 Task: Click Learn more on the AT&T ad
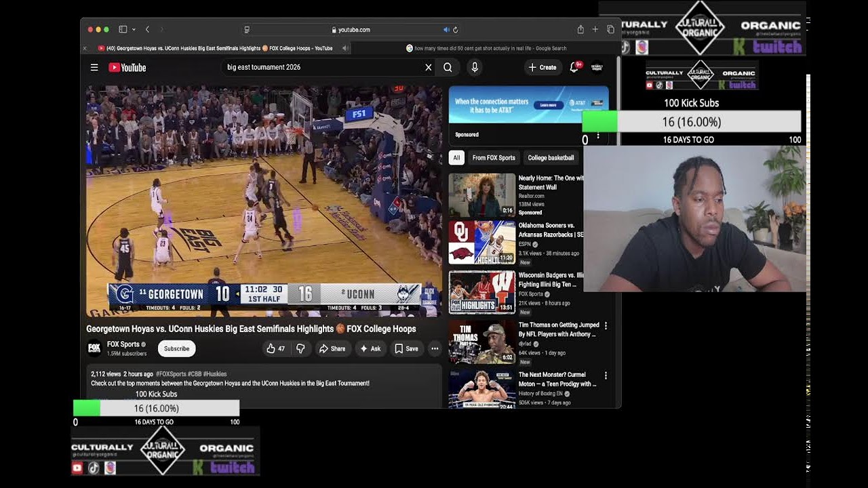coord(549,105)
